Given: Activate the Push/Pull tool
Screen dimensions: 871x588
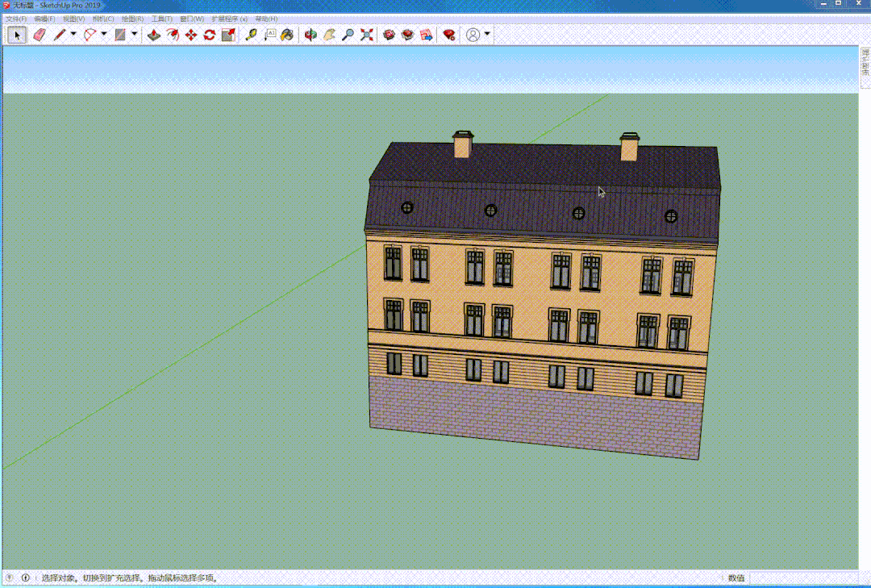Looking at the screenshot, I should click(154, 35).
